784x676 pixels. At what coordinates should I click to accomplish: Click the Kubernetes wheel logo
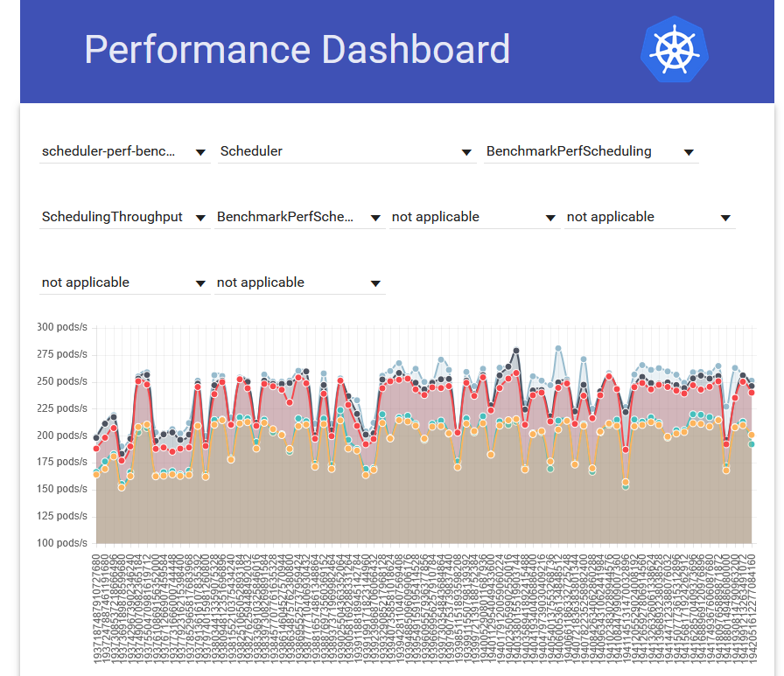[674, 51]
